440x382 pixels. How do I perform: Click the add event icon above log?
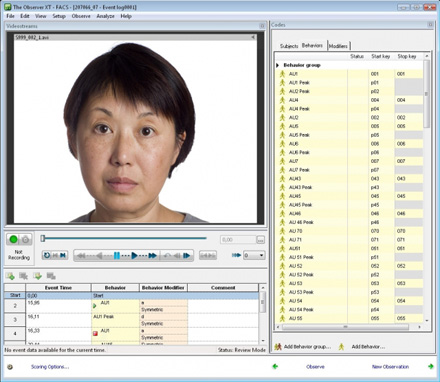point(10,276)
